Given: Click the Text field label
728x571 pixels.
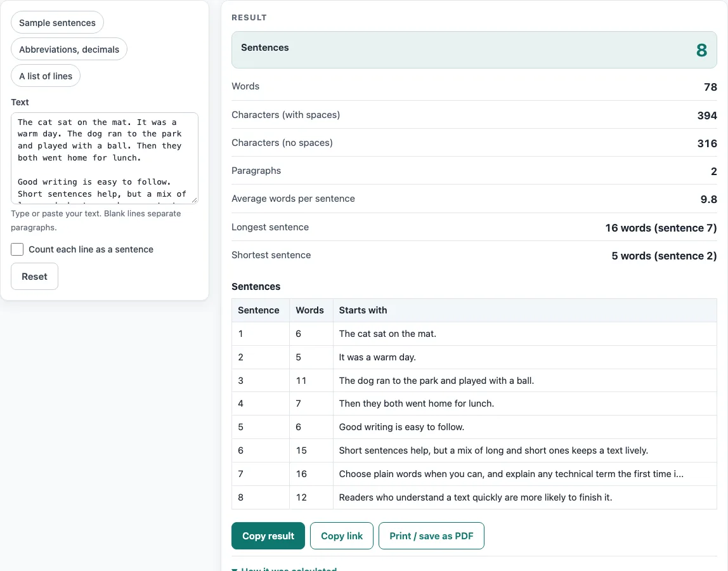Looking at the screenshot, I should [x=20, y=102].
